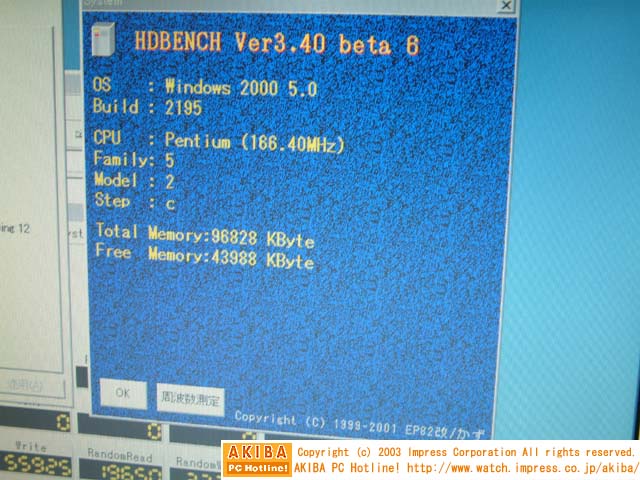640x480 pixels.
Task: Click the OK button in the dialog
Action: pyautogui.click(x=122, y=393)
